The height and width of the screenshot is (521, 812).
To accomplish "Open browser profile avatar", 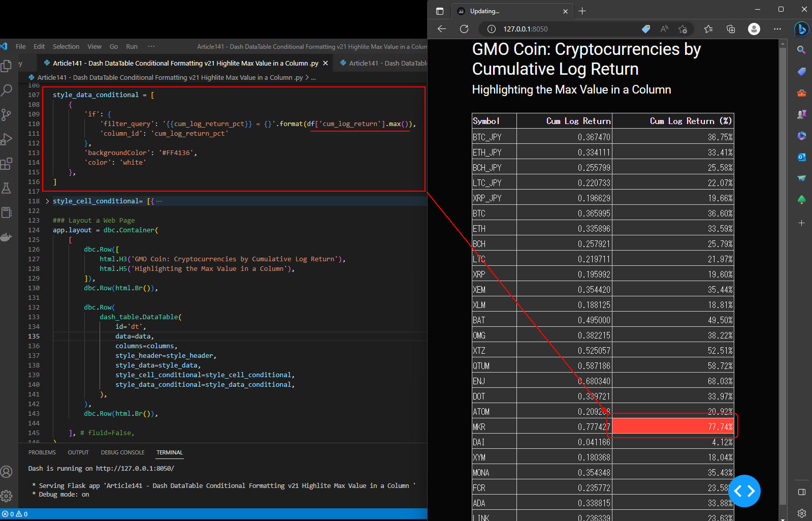I will coord(754,29).
